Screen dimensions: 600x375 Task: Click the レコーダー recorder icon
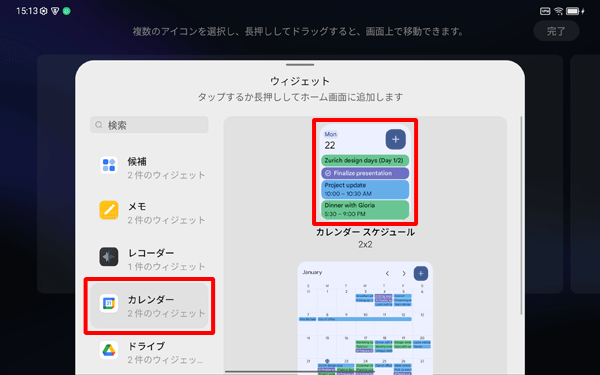(x=109, y=257)
